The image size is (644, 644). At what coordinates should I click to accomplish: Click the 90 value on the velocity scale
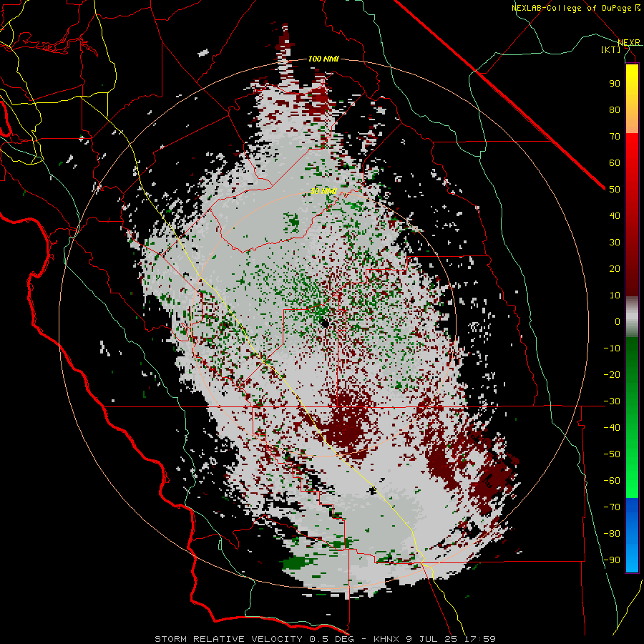point(615,84)
